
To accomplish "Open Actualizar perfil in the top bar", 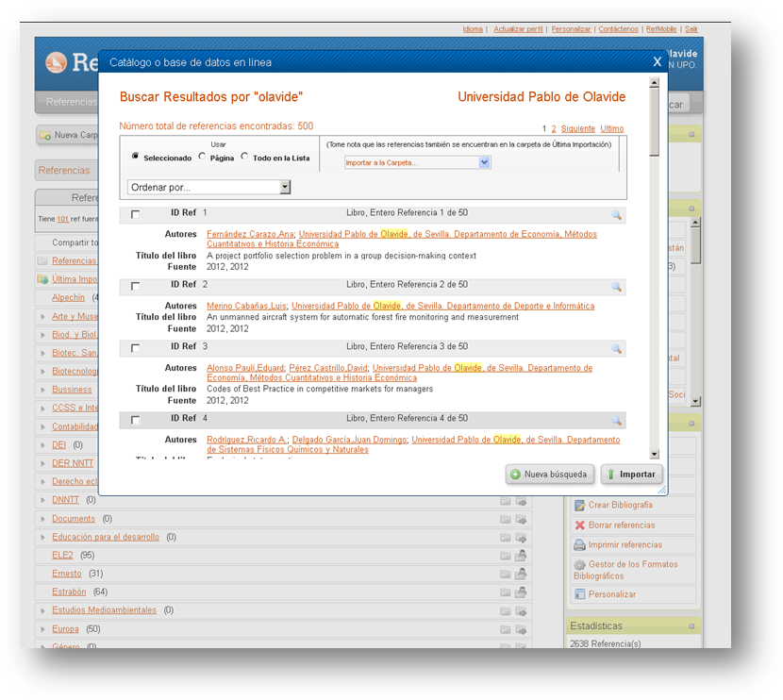I will (x=518, y=29).
